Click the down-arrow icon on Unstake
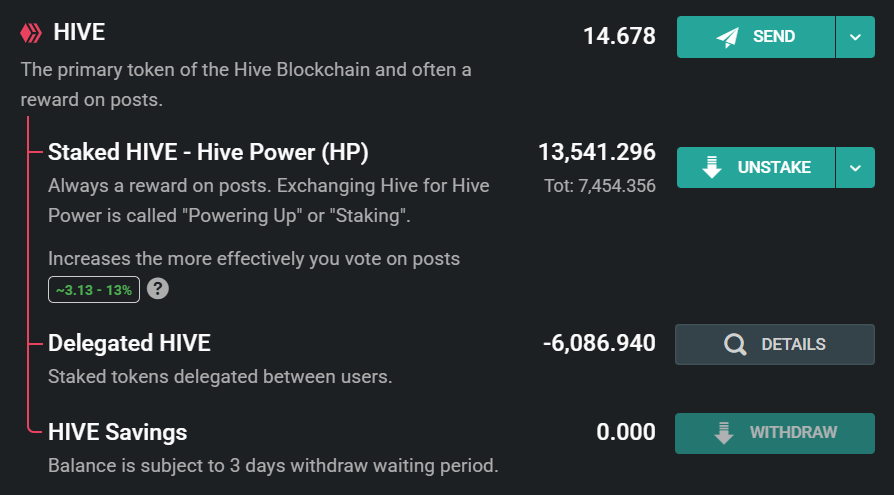The height and width of the screenshot is (495, 894). pyautogui.click(x=712, y=168)
